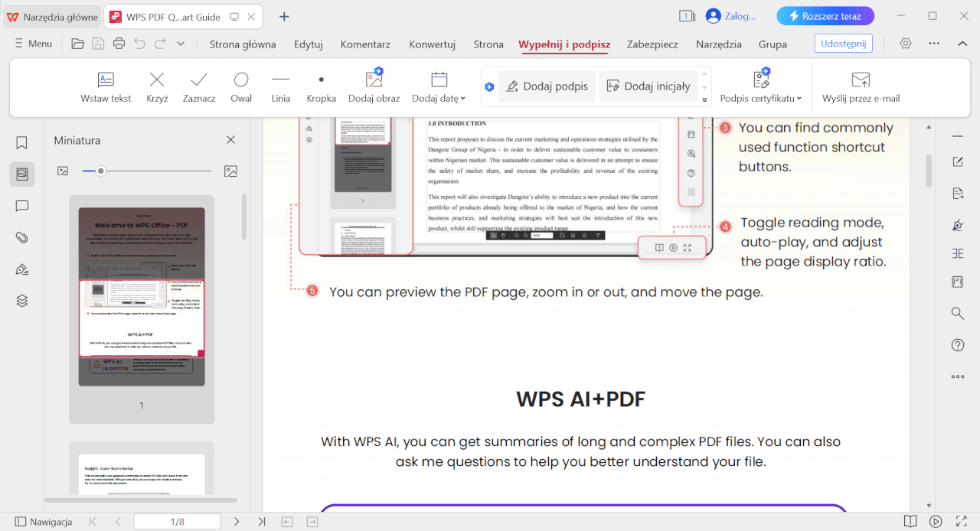Click the smaller thumbnails icon
980x531 pixels.
63,171
